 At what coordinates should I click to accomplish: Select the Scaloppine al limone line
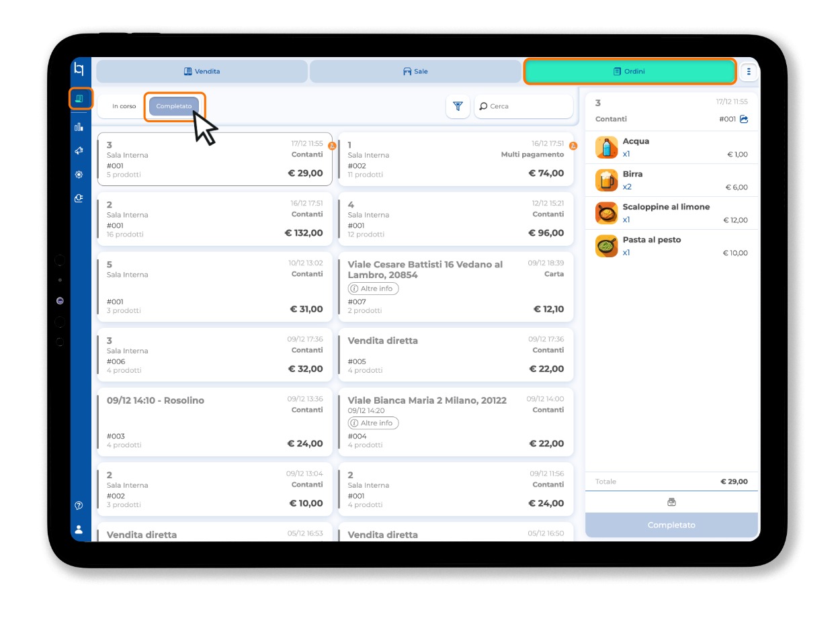pyautogui.click(x=671, y=213)
